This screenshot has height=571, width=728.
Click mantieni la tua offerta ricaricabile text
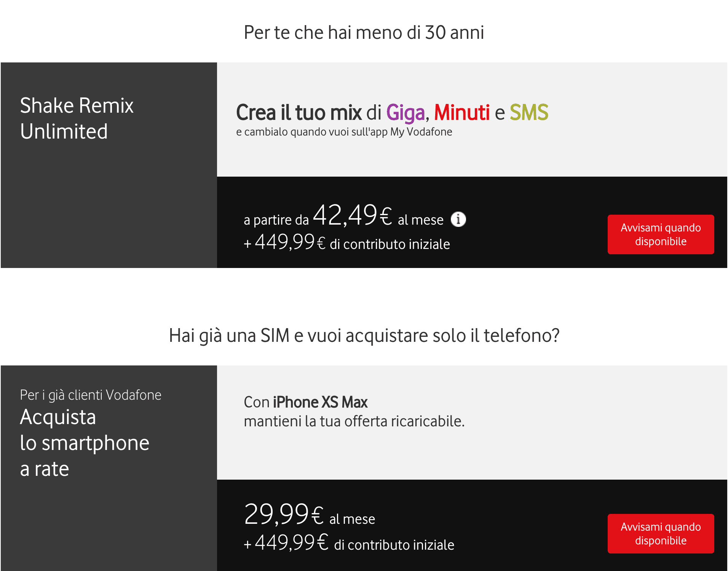point(354,421)
